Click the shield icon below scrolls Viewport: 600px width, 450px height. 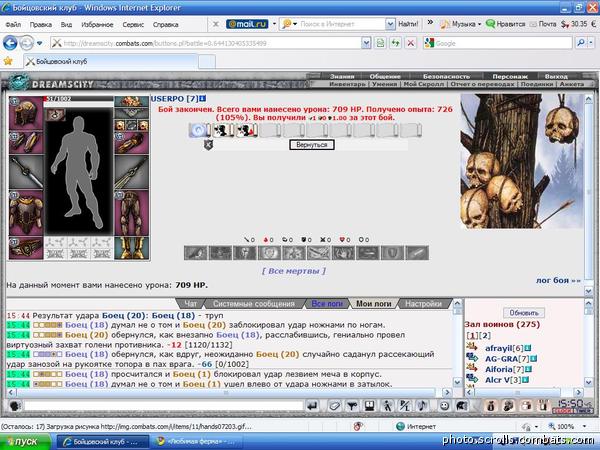pyautogui.click(x=208, y=145)
